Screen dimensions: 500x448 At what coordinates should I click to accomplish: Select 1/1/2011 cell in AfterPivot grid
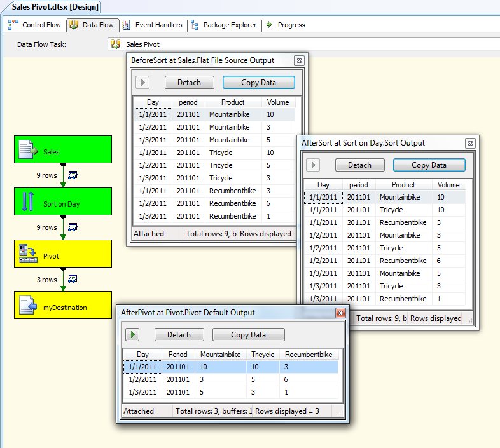point(142,367)
